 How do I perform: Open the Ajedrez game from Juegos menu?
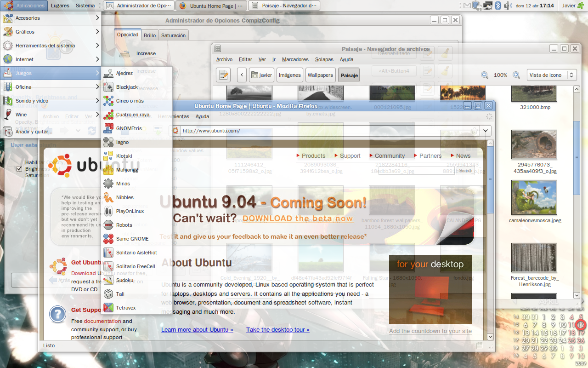coord(136,73)
